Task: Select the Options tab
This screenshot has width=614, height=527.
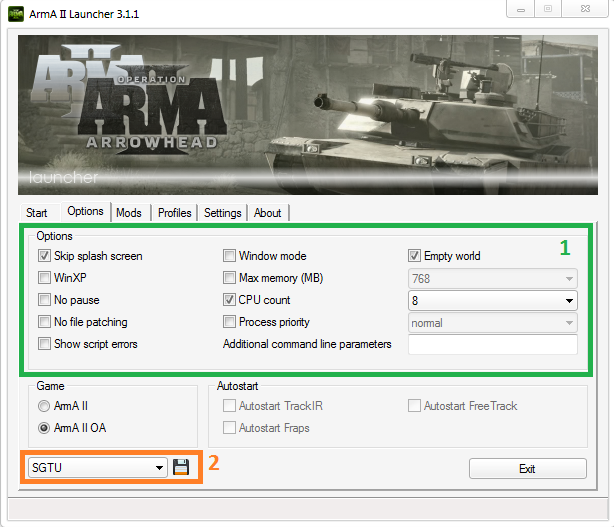Action: [x=85, y=211]
